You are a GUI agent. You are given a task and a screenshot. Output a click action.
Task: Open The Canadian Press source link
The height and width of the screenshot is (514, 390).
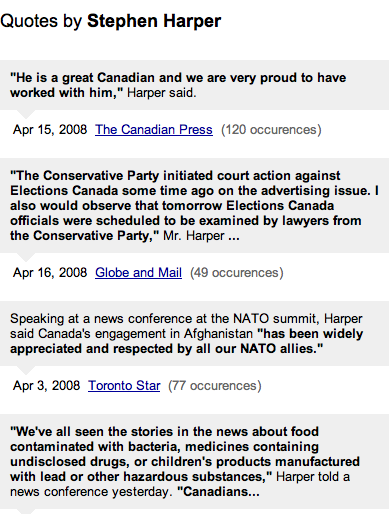click(x=154, y=130)
